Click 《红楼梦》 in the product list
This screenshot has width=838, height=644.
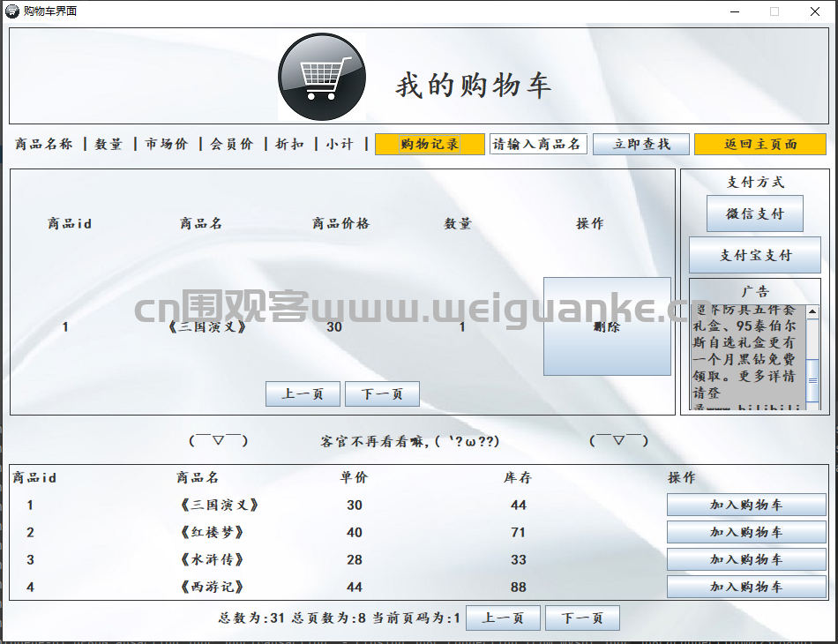pos(212,532)
